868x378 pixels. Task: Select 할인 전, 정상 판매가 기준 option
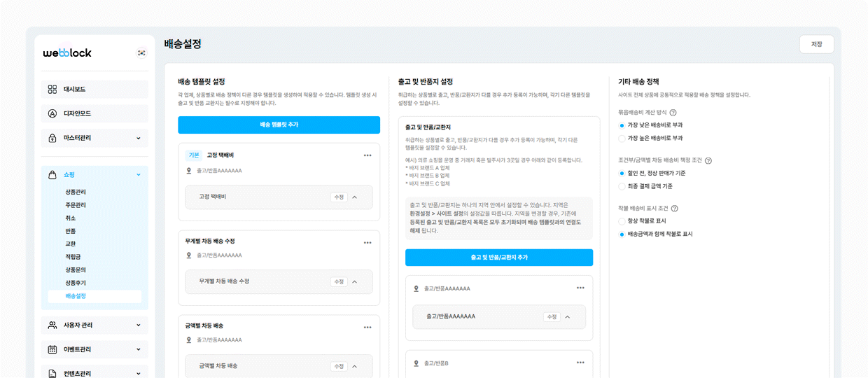pyautogui.click(x=622, y=173)
